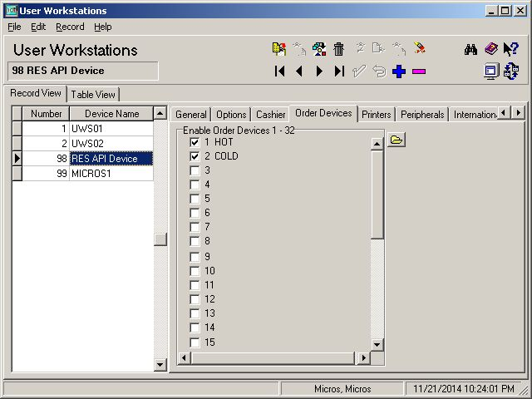Click the grayed undo arrow icon
The height and width of the screenshot is (399, 532).
click(379, 71)
